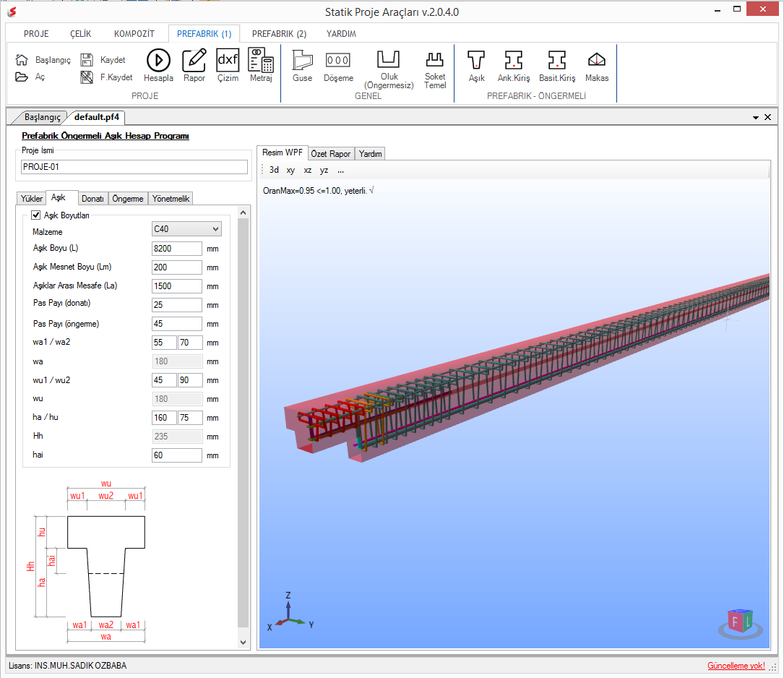784x678 pixels.
Task: Close the default.pf4 document panel
Action: 768,118
